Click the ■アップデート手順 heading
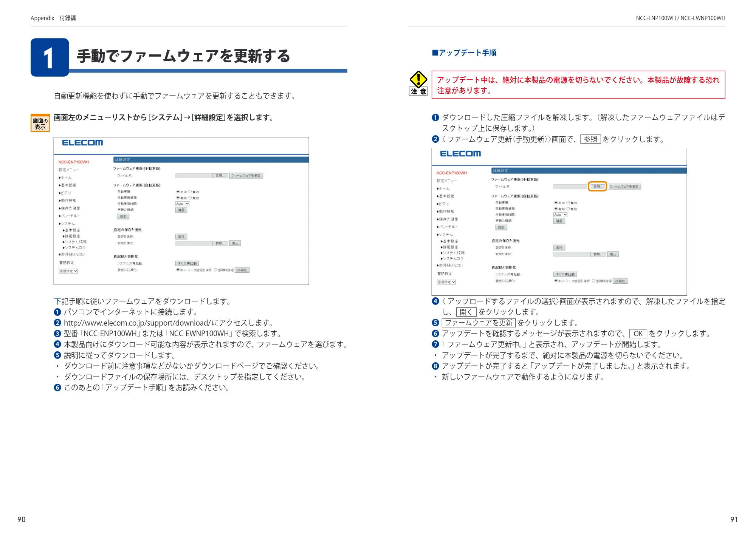This screenshot has height=536, width=756. [x=464, y=53]
